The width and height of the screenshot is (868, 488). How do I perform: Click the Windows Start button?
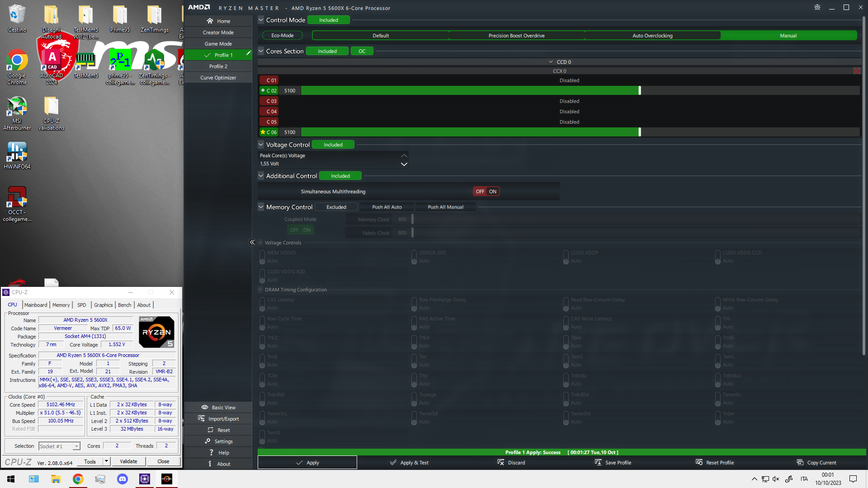click(11, 479)
